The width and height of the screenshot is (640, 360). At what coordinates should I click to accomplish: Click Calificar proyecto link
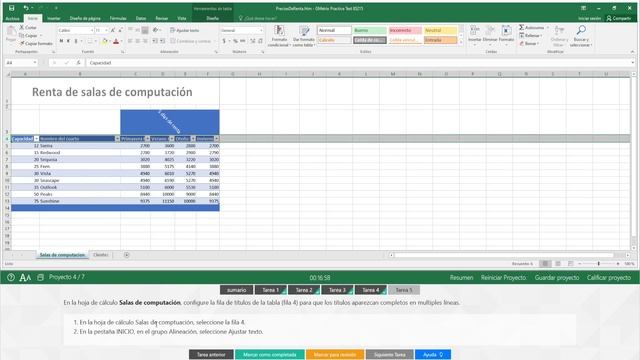tap(609, 278)
